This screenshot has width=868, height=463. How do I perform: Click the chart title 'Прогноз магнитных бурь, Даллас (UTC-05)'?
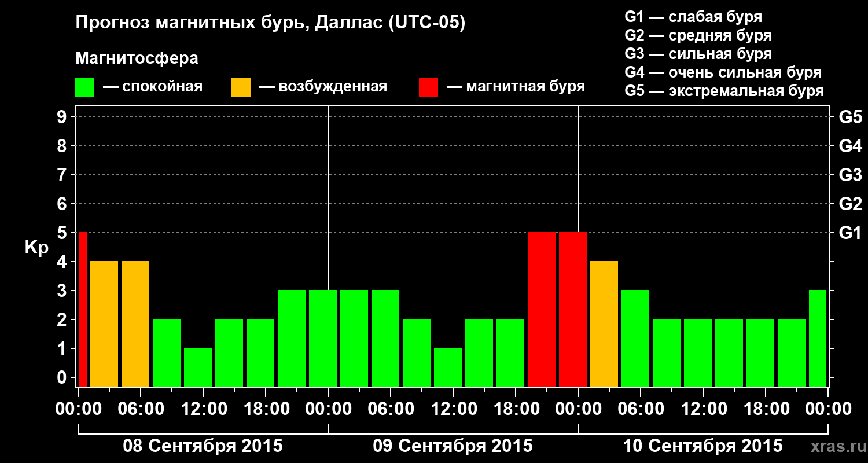click(270, 23)
